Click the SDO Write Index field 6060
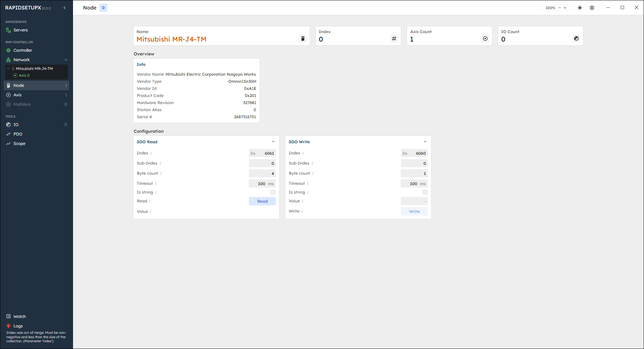The height and width of the screenshot is (349, 644). click(414, 153)
